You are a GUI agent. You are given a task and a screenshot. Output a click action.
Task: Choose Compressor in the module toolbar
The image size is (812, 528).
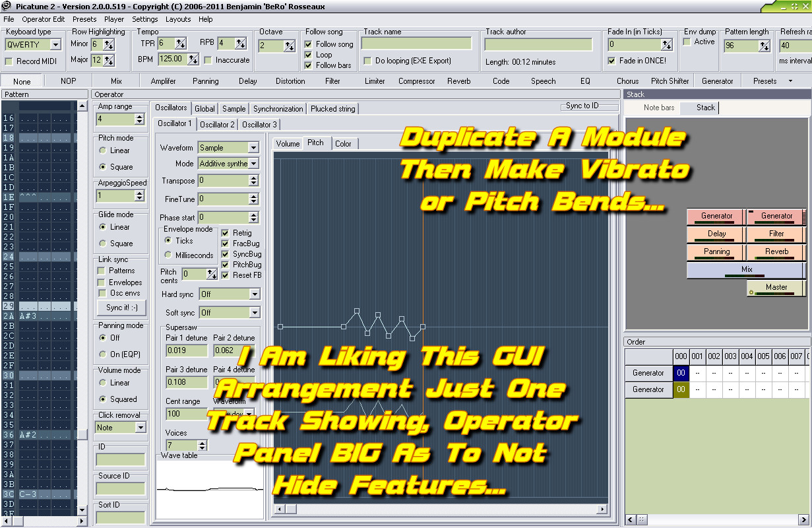pyautogui.click(x=417, y=81)
